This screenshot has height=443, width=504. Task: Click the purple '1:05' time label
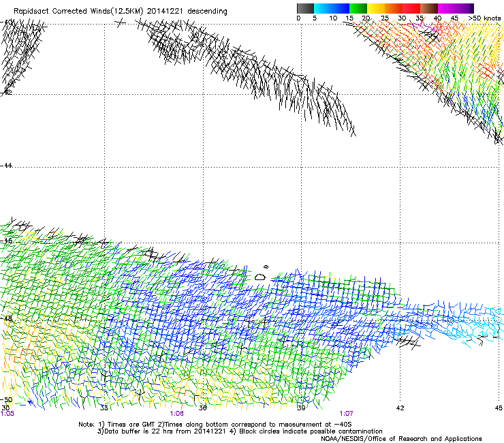(x=7, y=414)
